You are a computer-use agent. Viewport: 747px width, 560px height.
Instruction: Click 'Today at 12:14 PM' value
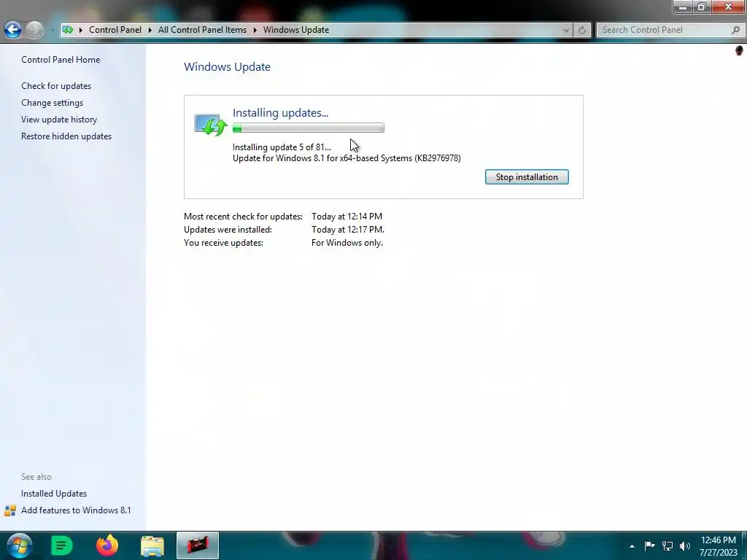click(347, 216)
